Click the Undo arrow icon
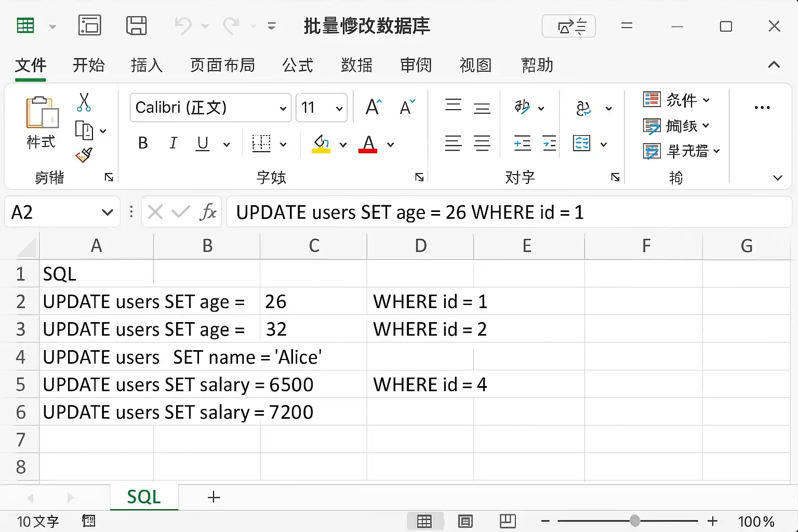 click(183, 25)
